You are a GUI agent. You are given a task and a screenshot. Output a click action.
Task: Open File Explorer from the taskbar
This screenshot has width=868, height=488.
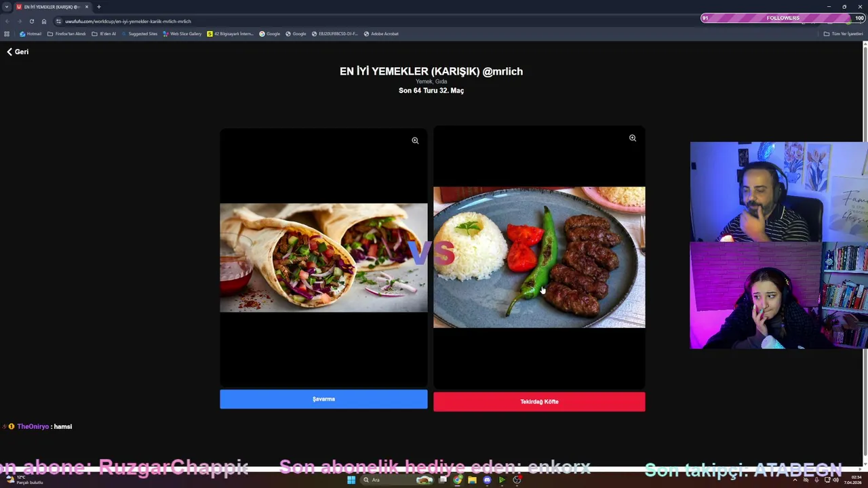[472, 480]
